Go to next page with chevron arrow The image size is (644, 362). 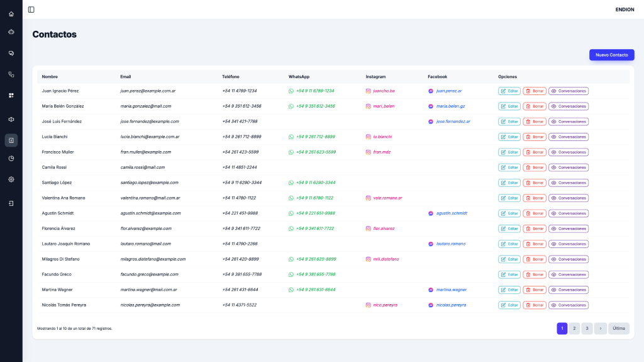tap(601, 329)
